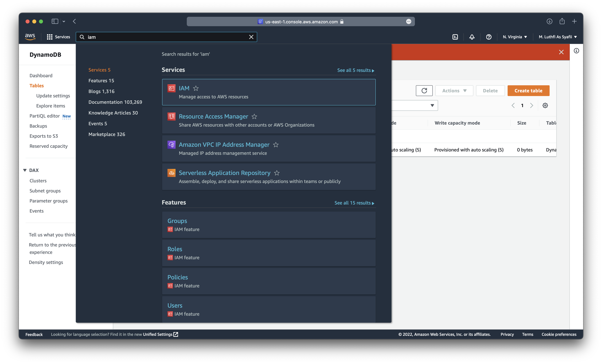Open Backups in sidebar
The height and width of the screenshot is (364, 602).
pos(38,126)
